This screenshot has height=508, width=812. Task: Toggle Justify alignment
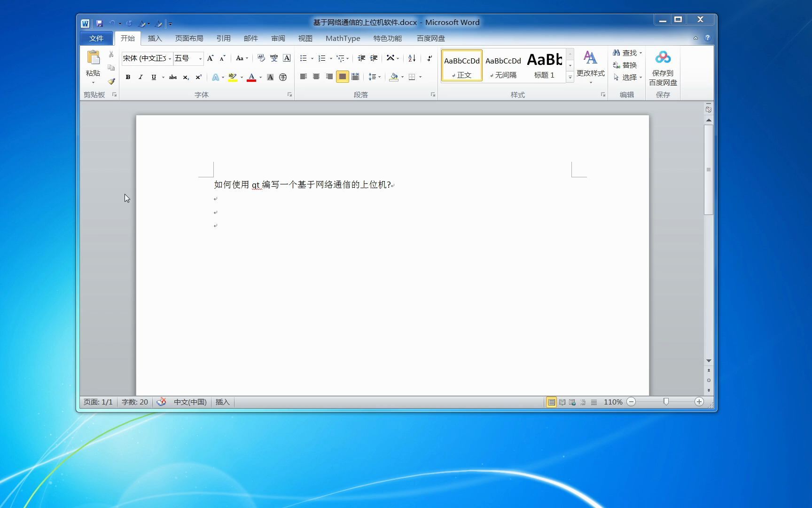(x=343, y=77)
